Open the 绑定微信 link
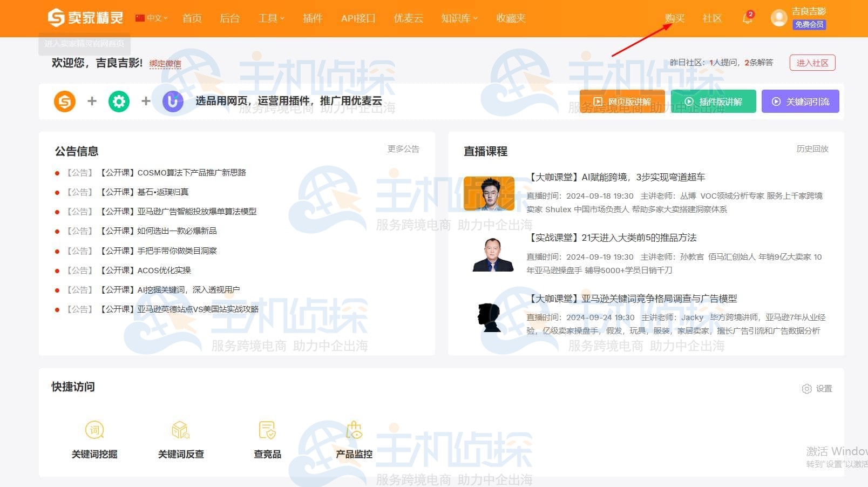 [165, 64]
